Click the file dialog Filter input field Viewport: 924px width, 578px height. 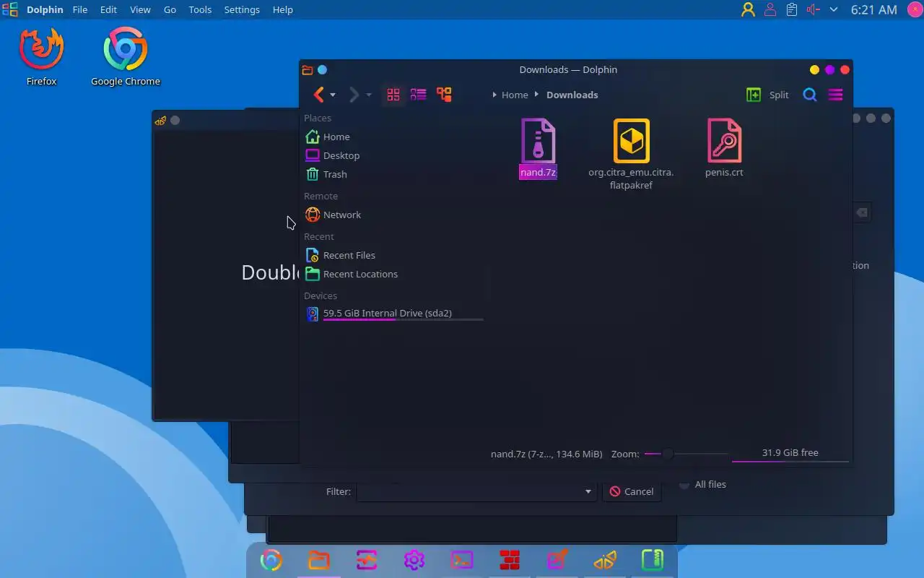point(476,491)
